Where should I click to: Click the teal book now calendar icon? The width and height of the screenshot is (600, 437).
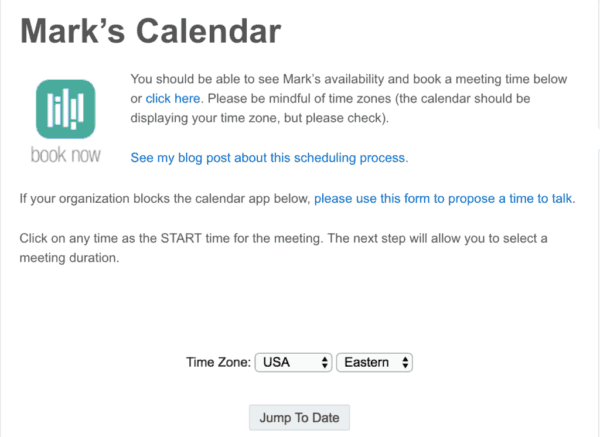(65, 108)
